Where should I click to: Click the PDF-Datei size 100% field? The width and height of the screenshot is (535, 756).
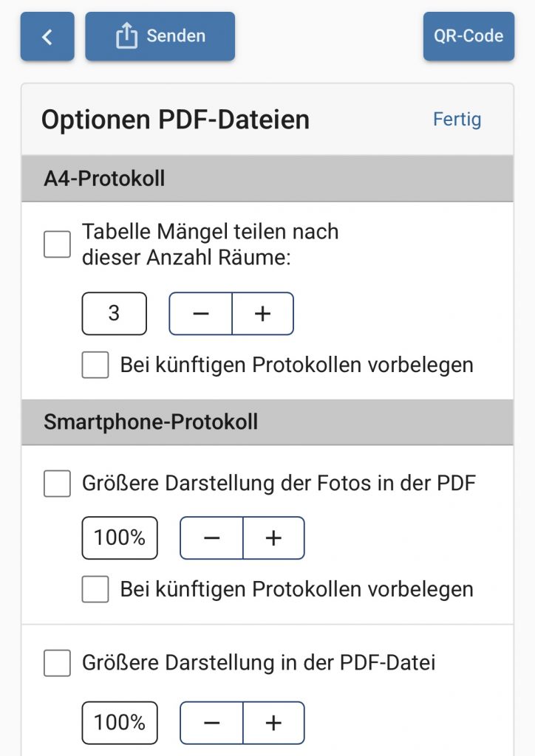(x=120, y=722)
